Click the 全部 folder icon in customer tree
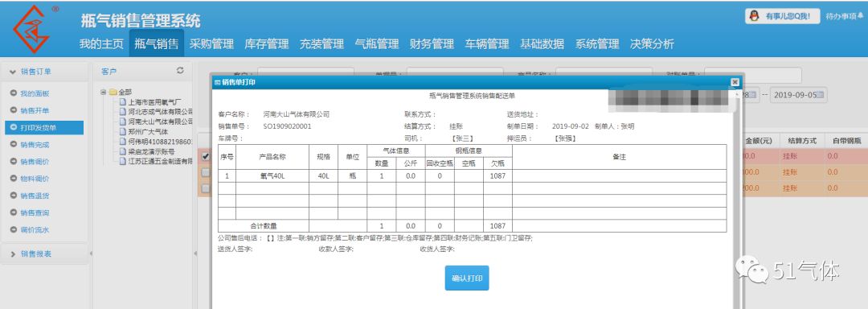 click(x=113, y=92)
